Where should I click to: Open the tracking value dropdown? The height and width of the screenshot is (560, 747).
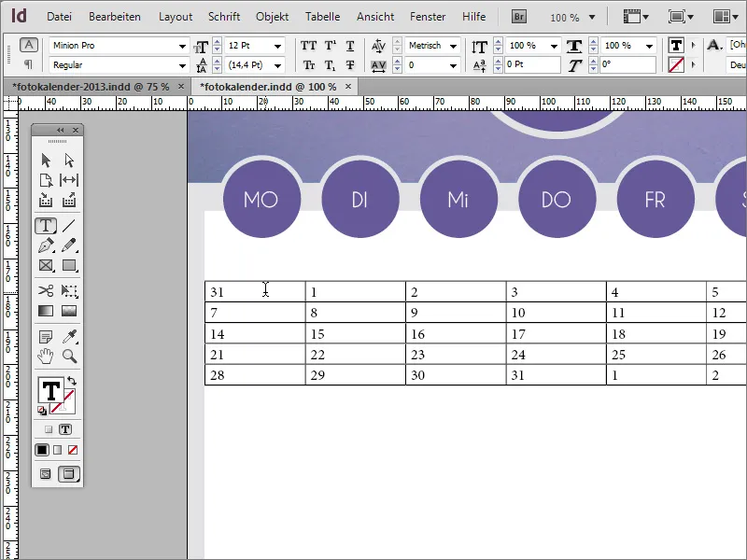pos(453,65)
